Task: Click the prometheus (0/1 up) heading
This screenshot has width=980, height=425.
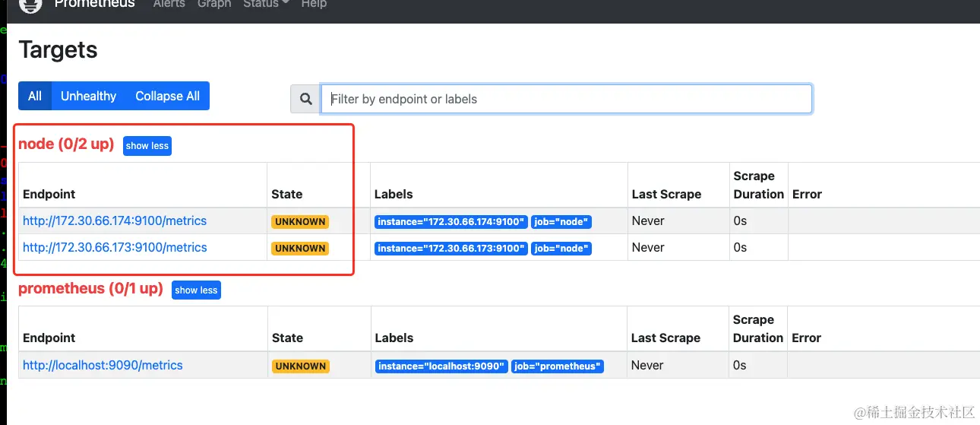Action: 90,289
